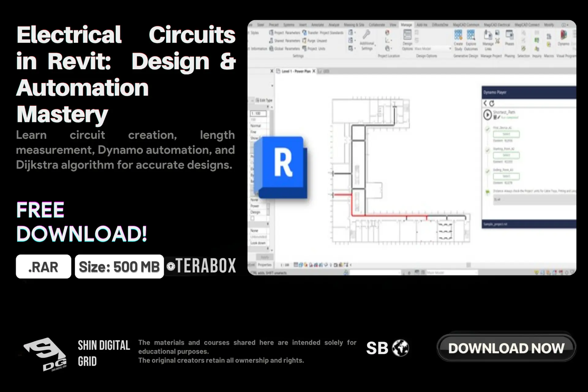Click the Apply button in Properties
Screen dimensions: 588x392
click(265, 257)
